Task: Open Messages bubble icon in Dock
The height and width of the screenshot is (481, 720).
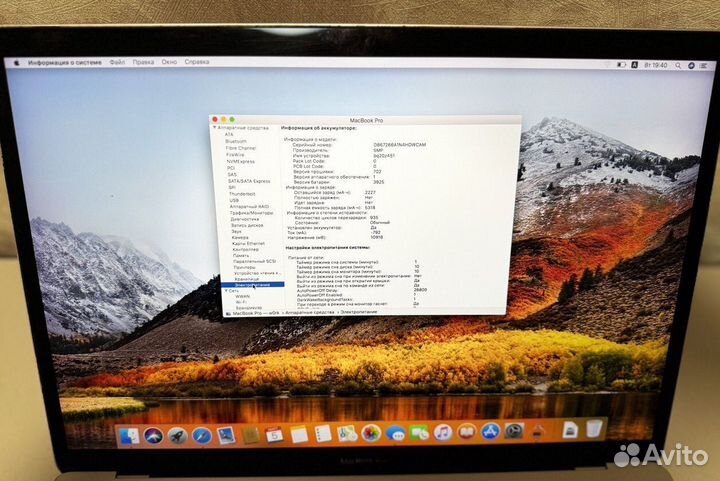Action: point(395,433)
